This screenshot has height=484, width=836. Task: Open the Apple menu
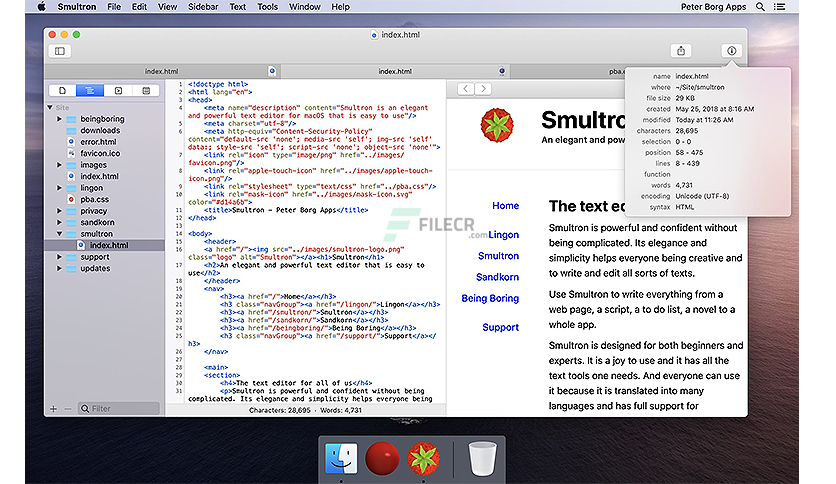coord(41,7)
